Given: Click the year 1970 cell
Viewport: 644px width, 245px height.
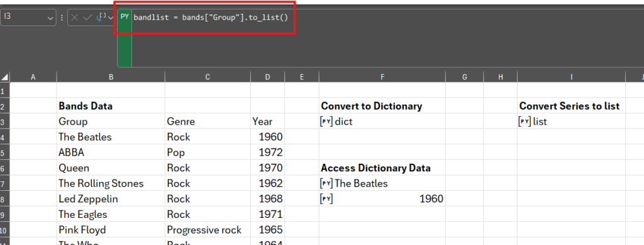Looking at the screenshot, I should (x=267, y=168).
